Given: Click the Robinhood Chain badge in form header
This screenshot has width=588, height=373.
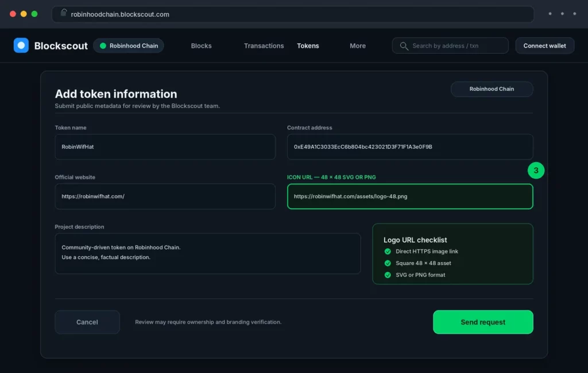Looking at the screenshot, I should pos(492,89).
